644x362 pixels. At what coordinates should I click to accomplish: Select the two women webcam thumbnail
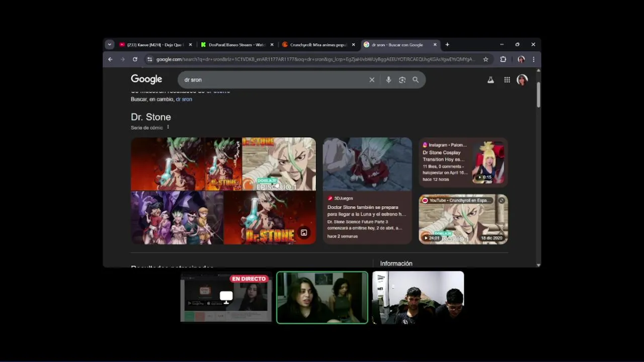click(x=322, y=298)
